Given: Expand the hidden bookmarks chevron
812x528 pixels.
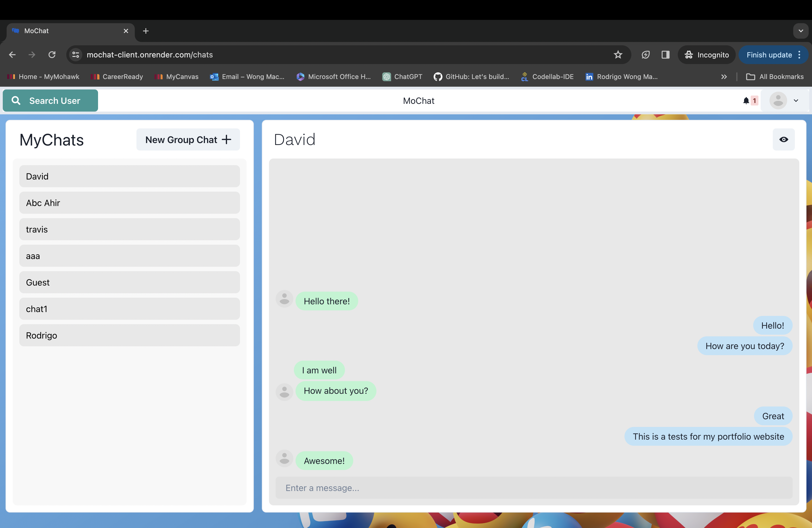Looking at the screenshot, I should 724,77.
